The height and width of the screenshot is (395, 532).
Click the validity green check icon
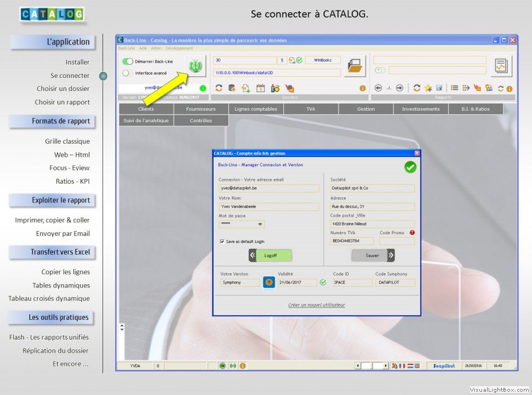point(323,282)
